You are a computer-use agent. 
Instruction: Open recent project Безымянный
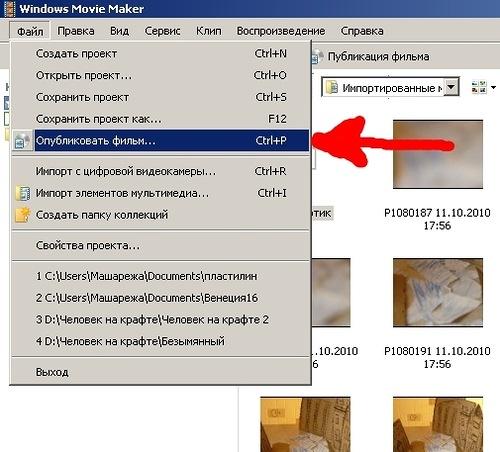point(161,342)
